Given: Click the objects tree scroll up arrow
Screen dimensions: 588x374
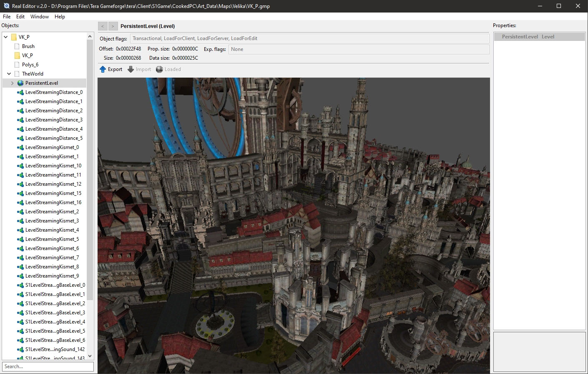Looking at the screenshot, I should click(x=90, y=37).
